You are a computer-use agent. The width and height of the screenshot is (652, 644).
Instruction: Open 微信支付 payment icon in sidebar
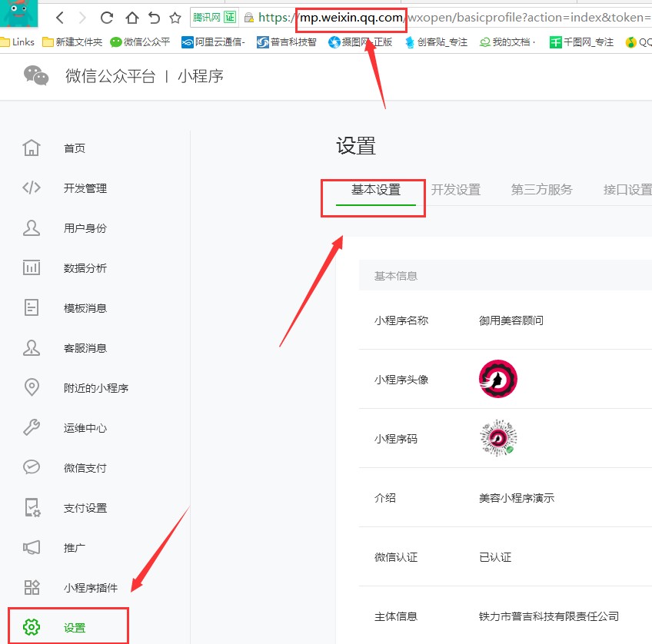coord(32,467)
